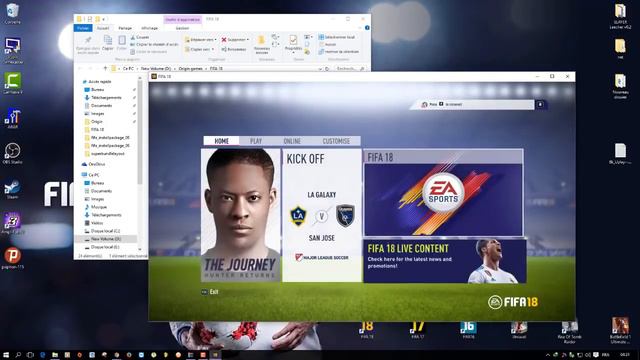Open psiphon desktop icon
This screenshot has height=360, width=640.
click(x=13, y=258)
